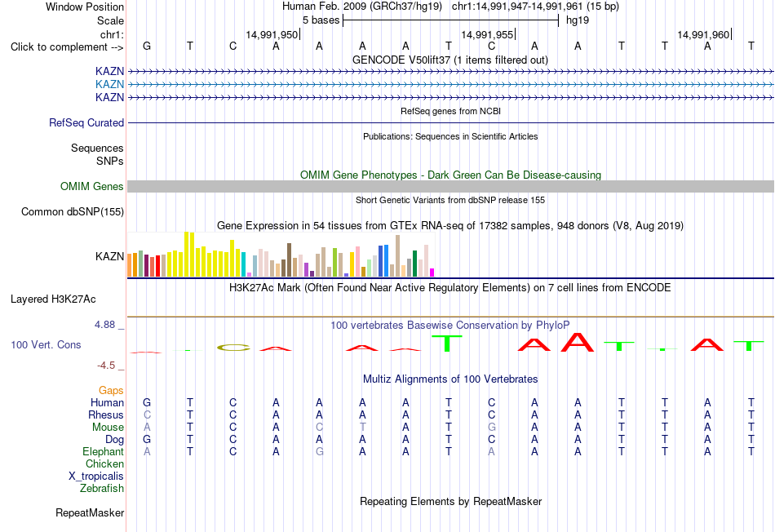
Task: Open 'RefSeq genes from NCBI' title
Action: [450, 111]
